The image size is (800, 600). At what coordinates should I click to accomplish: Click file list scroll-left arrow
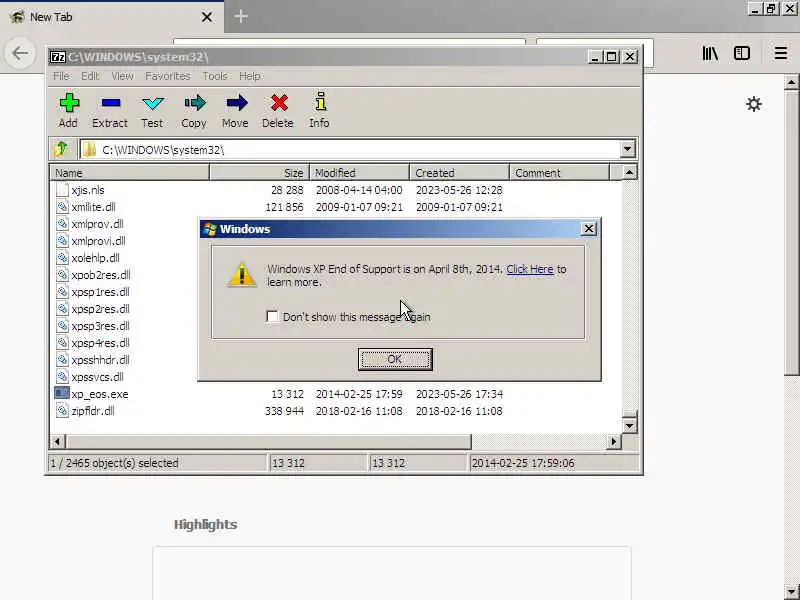(x=57, y=441)
